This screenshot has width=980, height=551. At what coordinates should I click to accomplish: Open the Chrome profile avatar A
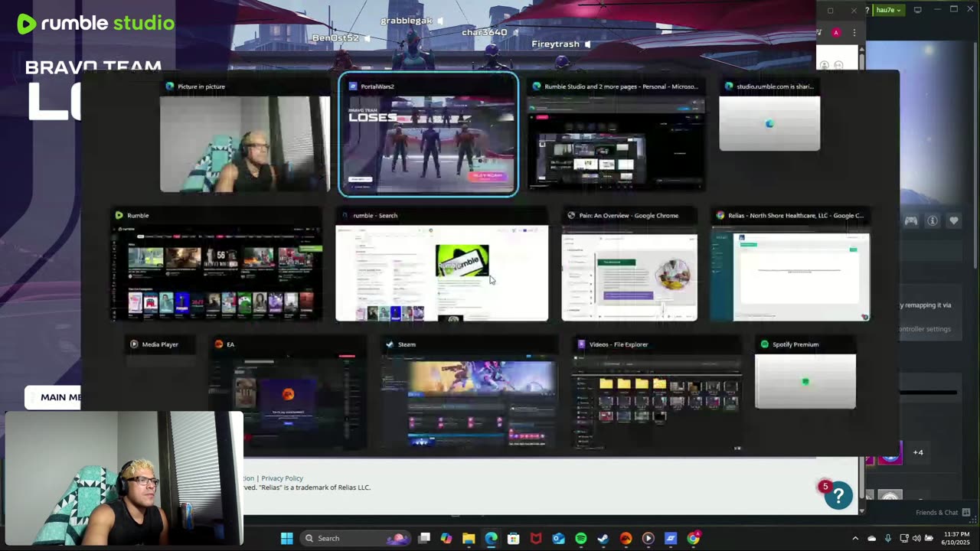point(836,32)
